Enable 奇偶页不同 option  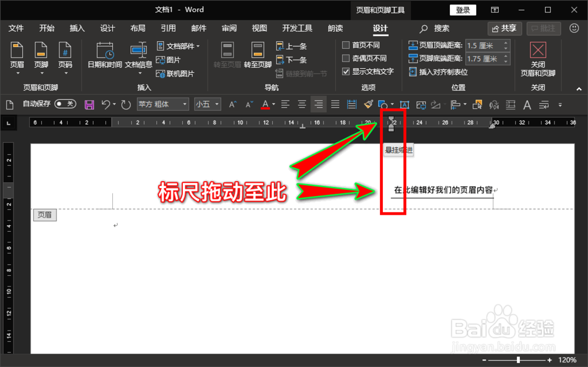[x=347, y=58]
